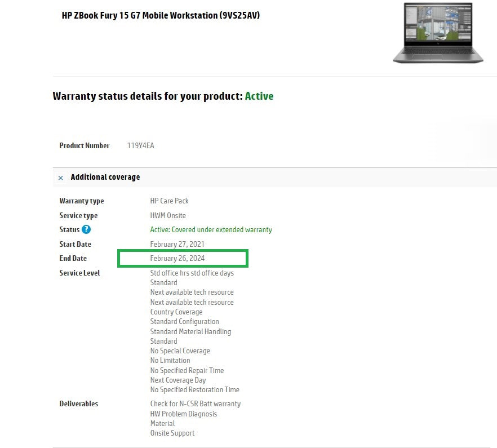
Task: Click the HW Problem Diagnosis deliverable
Action: point(184,414)
